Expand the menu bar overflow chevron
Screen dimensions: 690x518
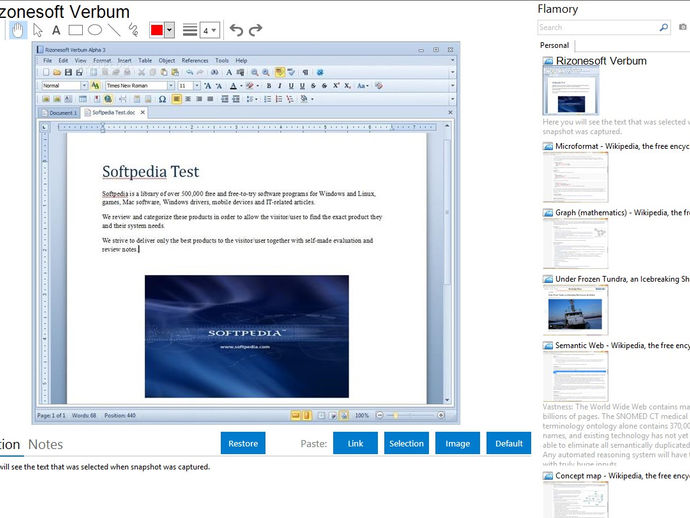pos(452,60)
